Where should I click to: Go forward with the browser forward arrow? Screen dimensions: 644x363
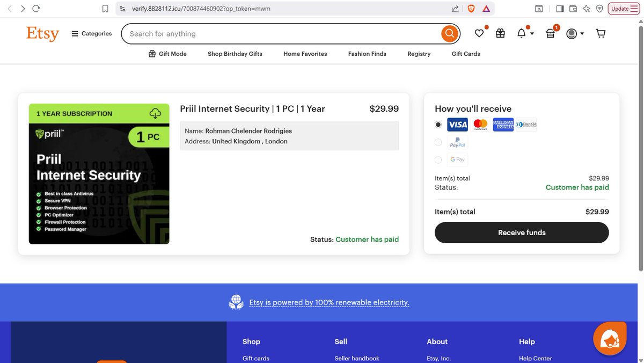[x=23, y=9]
